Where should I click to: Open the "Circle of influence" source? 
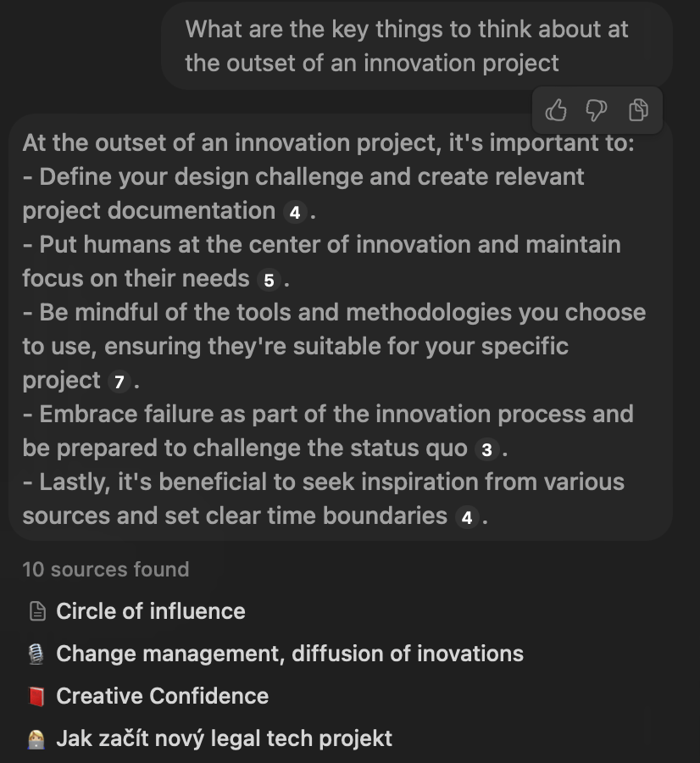150,611
